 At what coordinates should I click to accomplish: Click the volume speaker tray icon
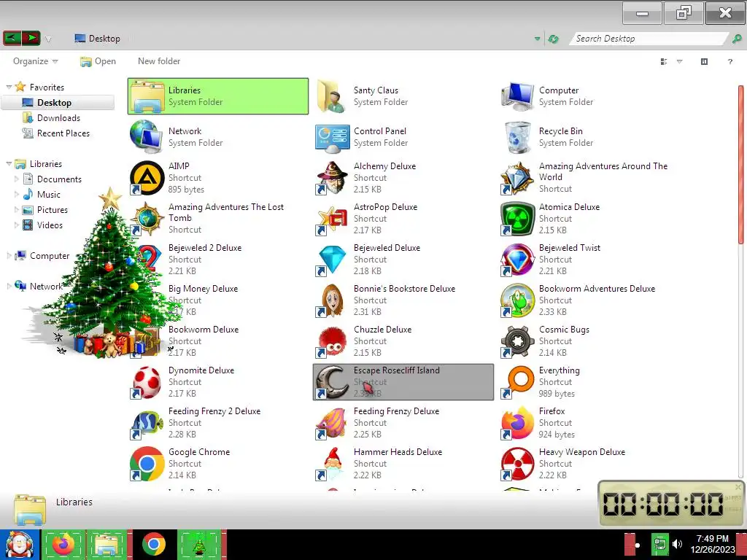677,544
